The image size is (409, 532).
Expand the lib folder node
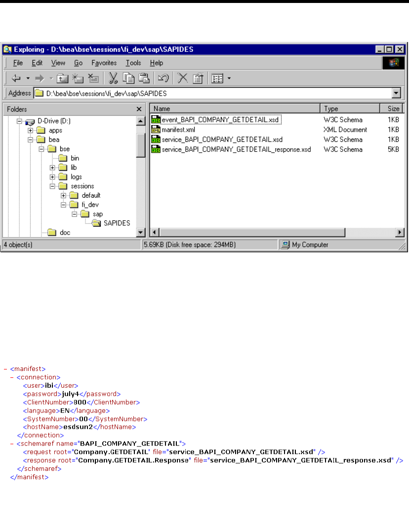tap(52, 167)
